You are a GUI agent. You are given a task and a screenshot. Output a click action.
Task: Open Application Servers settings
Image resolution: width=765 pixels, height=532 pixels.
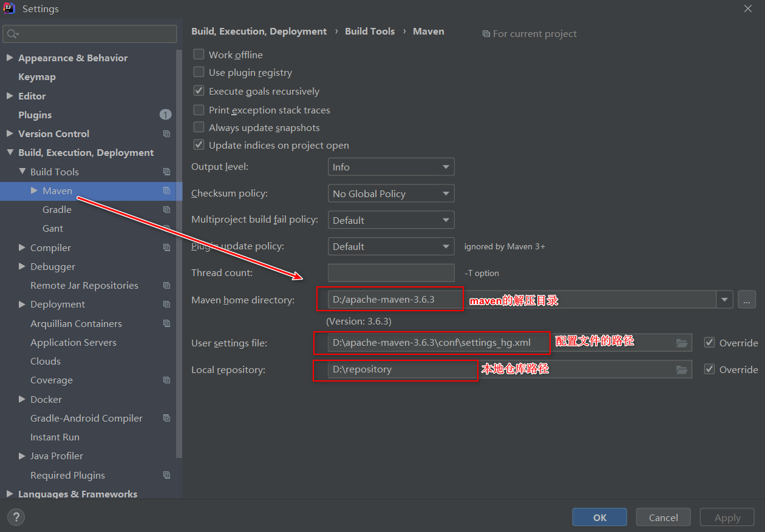(73, 342)
